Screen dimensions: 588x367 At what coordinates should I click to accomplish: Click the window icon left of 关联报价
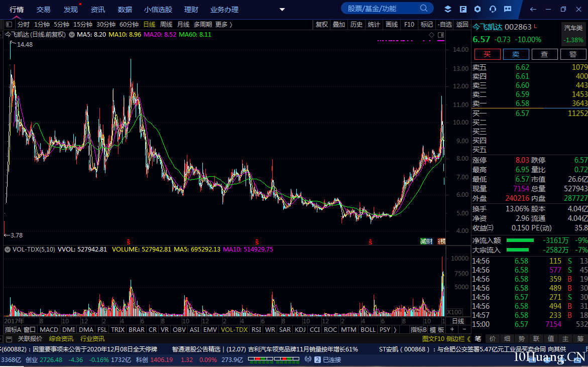[x=10, y=339]
